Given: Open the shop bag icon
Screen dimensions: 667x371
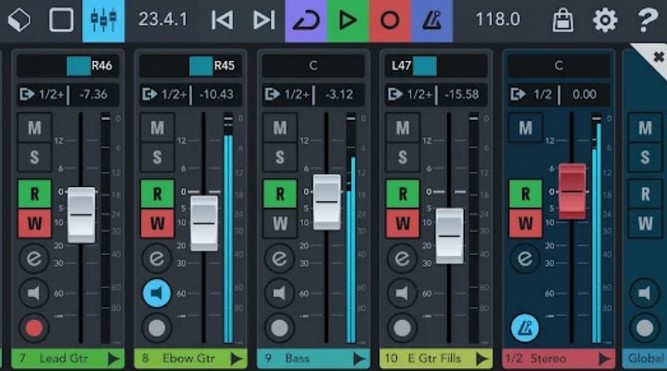Looking at the screenshot, I should click(563, 20).
